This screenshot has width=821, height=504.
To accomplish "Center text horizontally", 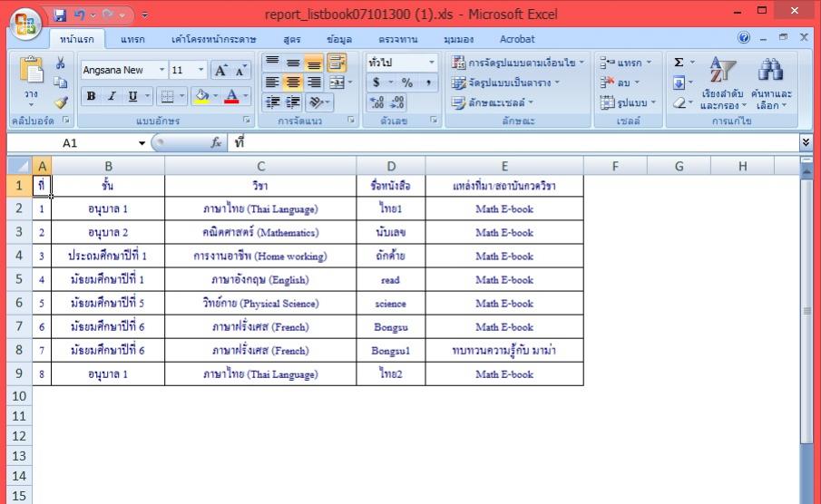I will 293,82.
